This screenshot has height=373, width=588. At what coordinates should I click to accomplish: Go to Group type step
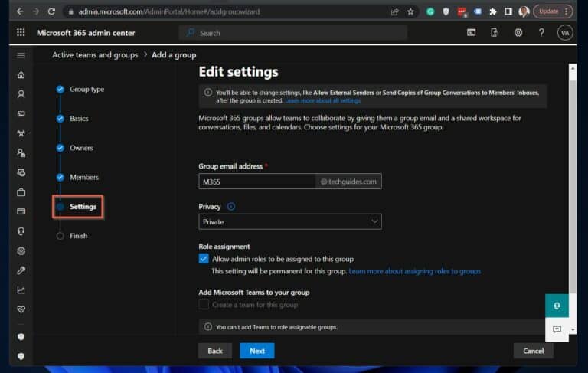click(x=87, y=90)
